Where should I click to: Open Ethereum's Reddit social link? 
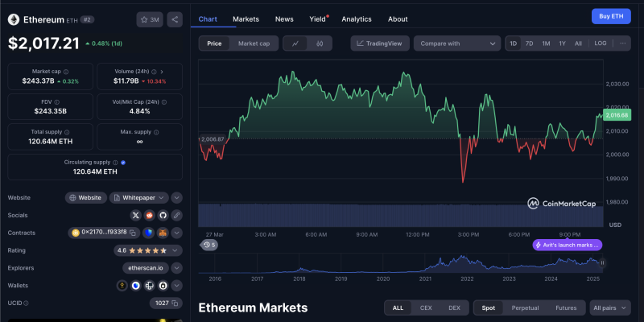coord(149,215)
